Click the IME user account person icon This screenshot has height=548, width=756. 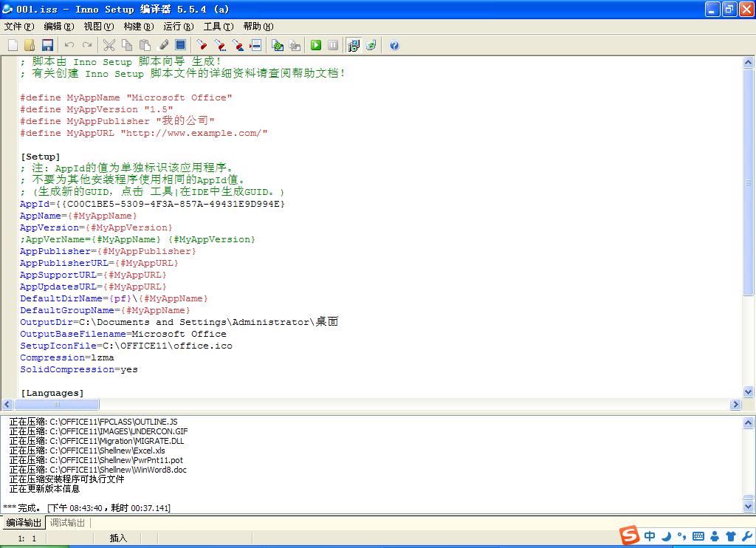point(715,535)
